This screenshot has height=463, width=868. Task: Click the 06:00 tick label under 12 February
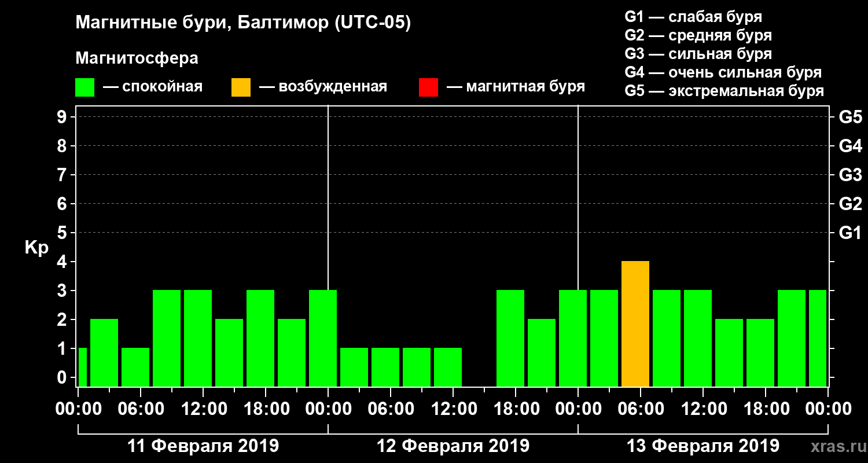[x=391, y=409]
